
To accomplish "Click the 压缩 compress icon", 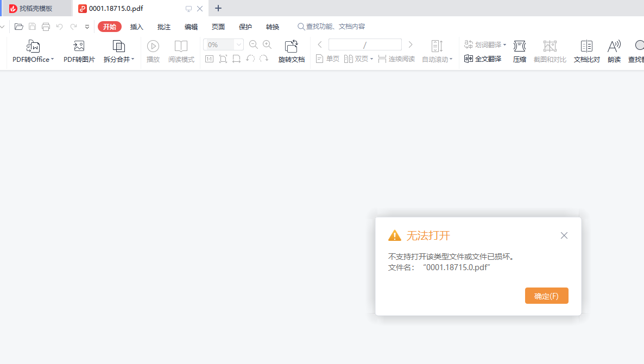I will click(520, 47).
